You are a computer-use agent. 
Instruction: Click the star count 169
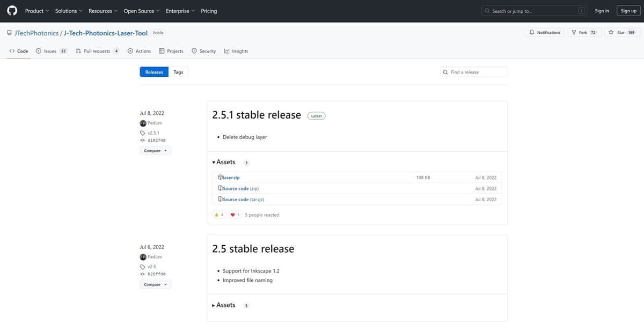631,33
